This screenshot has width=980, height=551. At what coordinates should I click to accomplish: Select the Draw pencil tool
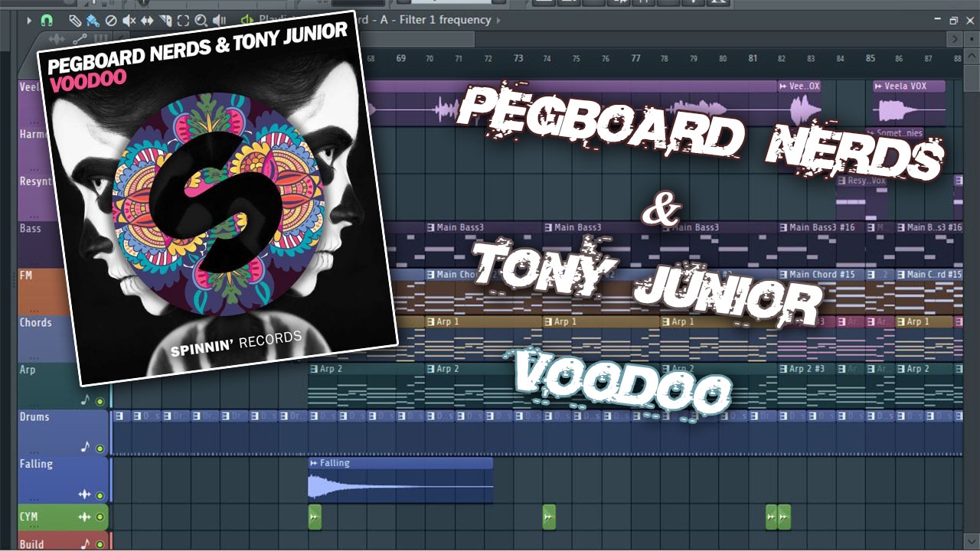(74, 21)
